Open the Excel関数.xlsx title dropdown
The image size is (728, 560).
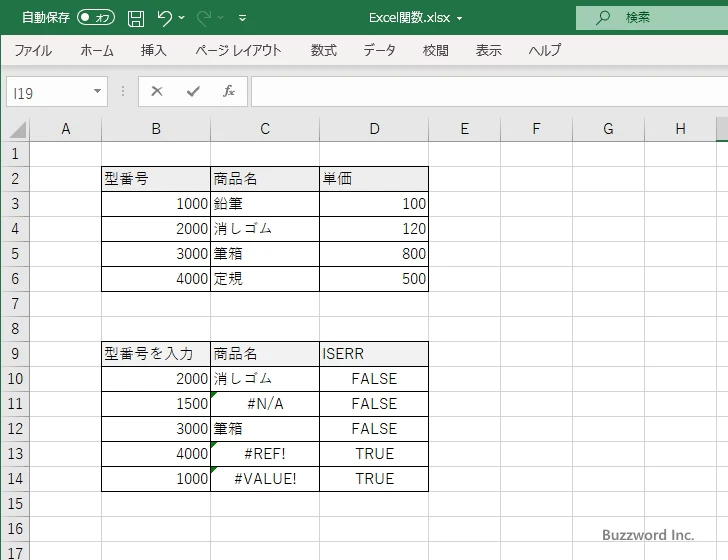coord(460,19)
